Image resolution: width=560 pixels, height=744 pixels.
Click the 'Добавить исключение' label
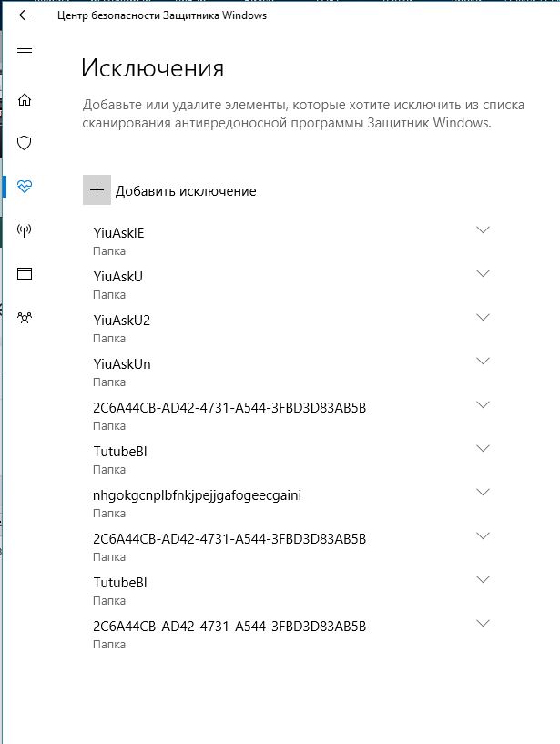[185, 191]
